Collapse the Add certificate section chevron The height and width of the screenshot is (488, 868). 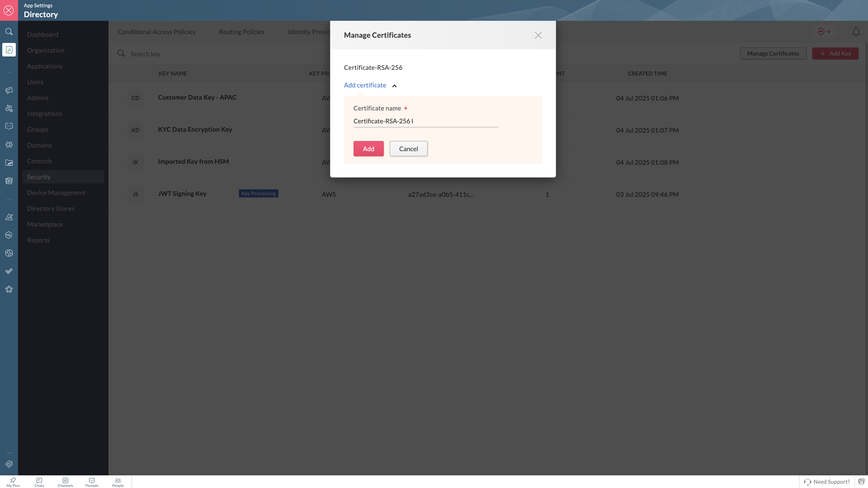click(394, 86)
